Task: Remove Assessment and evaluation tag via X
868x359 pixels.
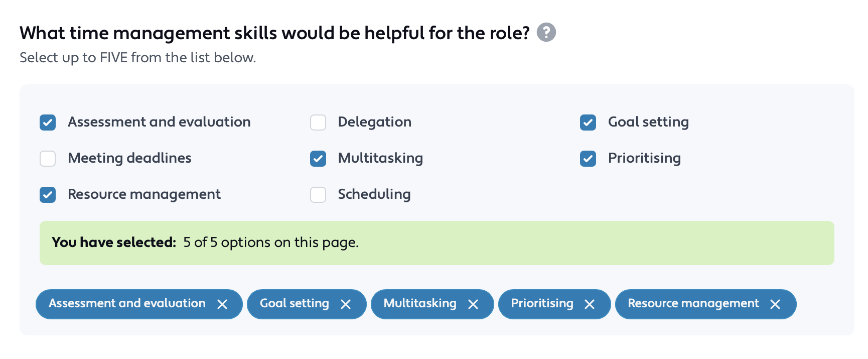Action: (222, 304)
